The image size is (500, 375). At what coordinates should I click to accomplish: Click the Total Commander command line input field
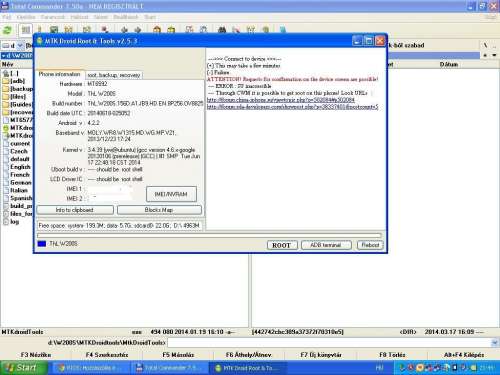pos(329,342)
